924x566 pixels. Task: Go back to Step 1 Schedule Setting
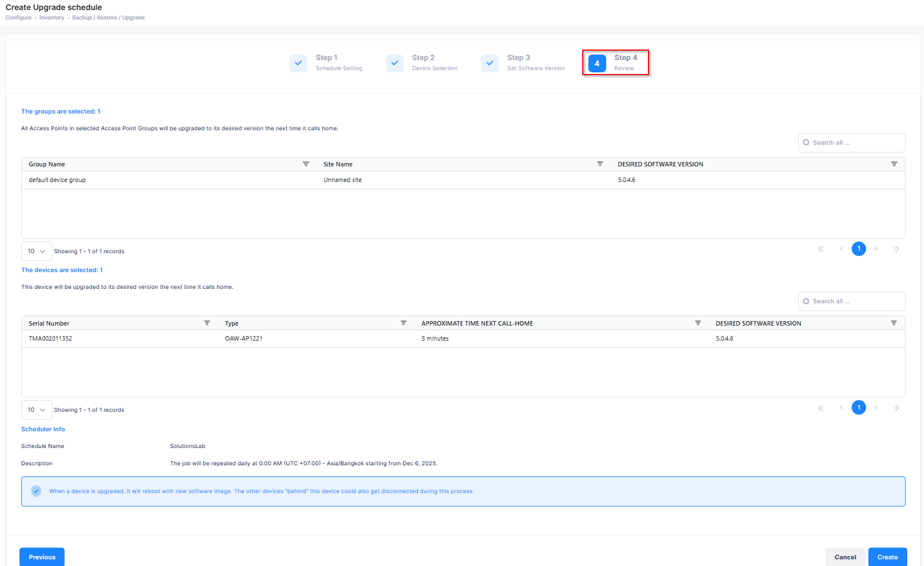coord(327,63)
